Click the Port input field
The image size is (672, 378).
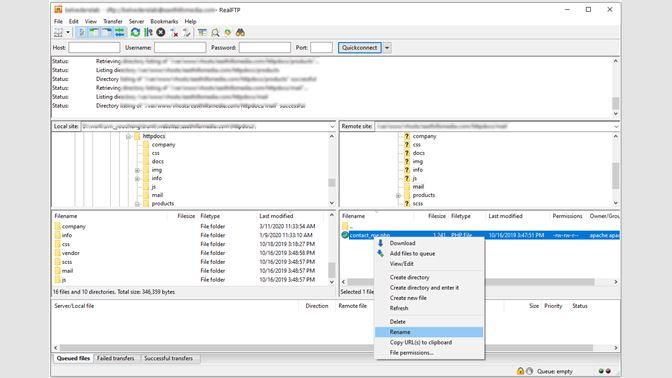[321, 48]
